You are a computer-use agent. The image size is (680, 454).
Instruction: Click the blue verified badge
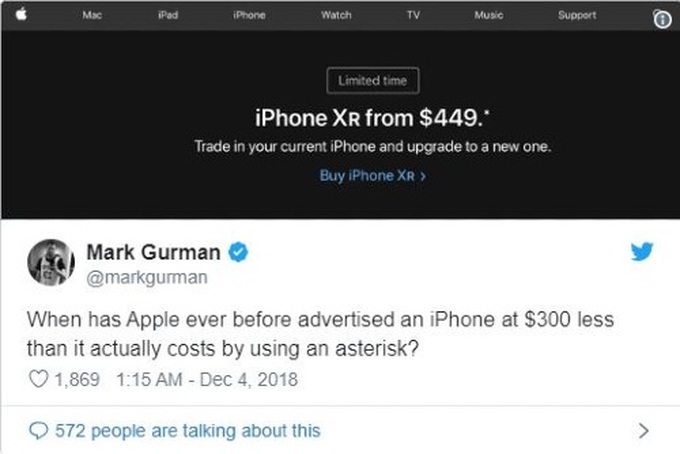click(x=238, y=252)
